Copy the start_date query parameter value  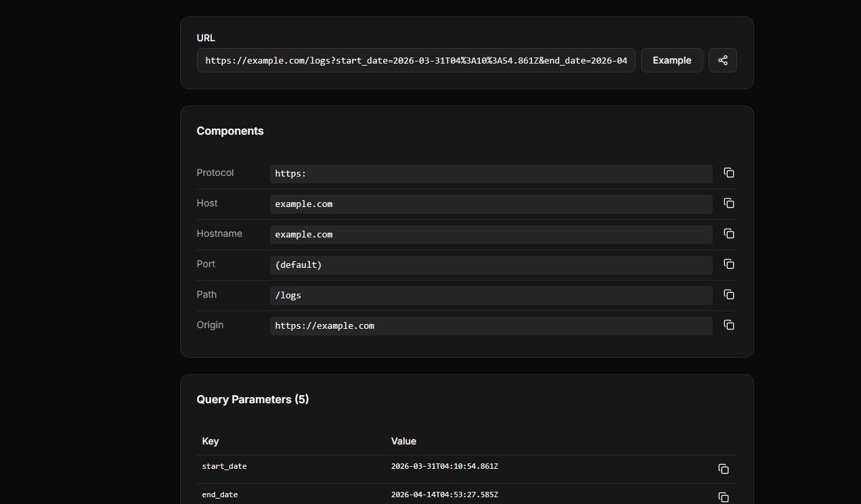[x=723, y=469]
